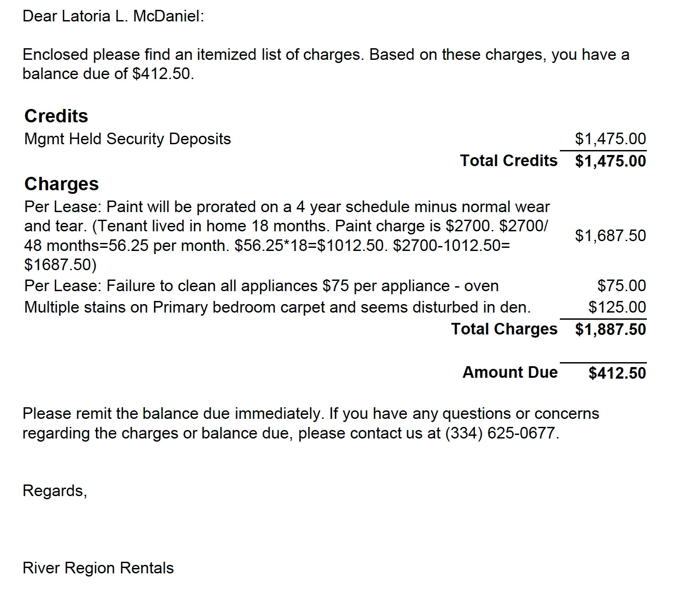
Task: Select the prorated paint charge description
Action: pyautogui.click(x=287, y=235)
